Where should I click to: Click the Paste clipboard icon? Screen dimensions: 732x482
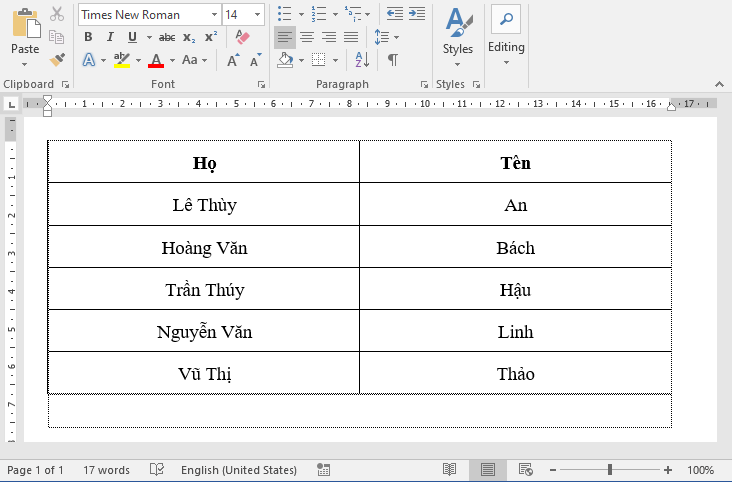26,22
